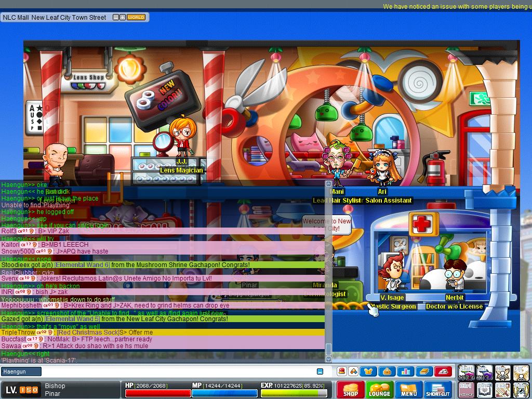Activate the End quickslot sword skill
The image size is (532, 399).
502,390
